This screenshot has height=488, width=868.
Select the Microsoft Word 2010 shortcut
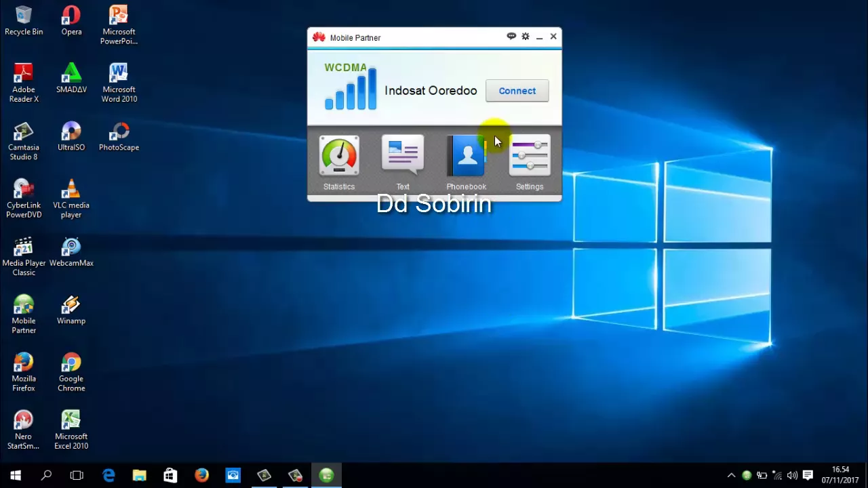pyautogui.click(x=119, y=83)
